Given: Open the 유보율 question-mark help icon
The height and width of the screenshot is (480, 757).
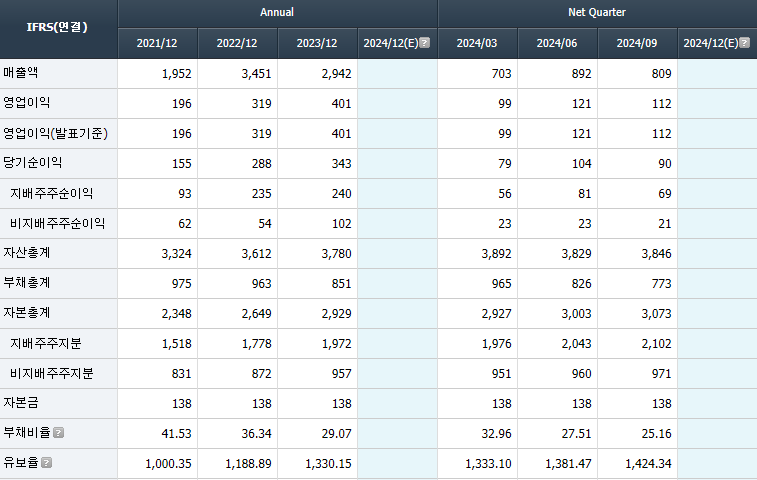Looking at the screenshot, I should 46,463.
